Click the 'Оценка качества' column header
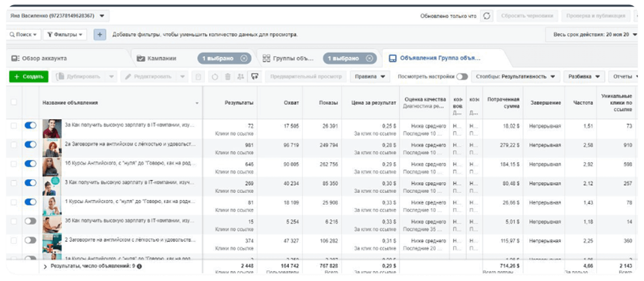The width and height of the screenshot is (644, 281). pyautogui.click(x=425, y=99)
